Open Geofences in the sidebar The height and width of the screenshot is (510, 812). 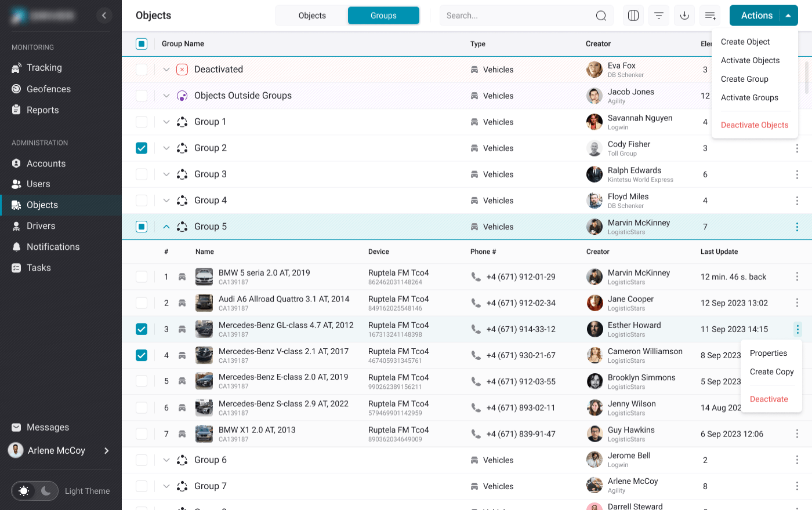coord(48,89)
